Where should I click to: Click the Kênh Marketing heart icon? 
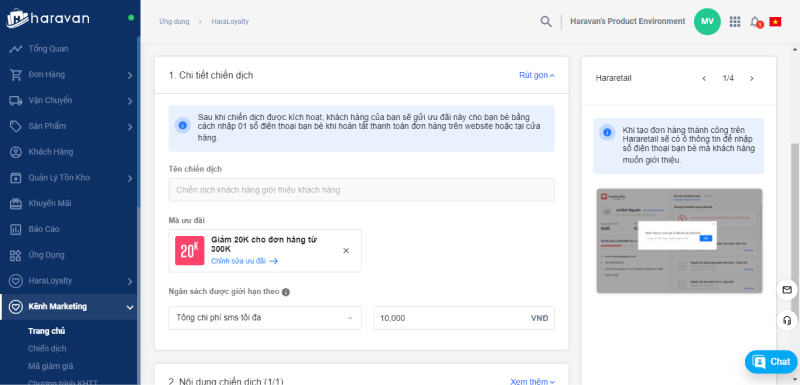(16, 306)
